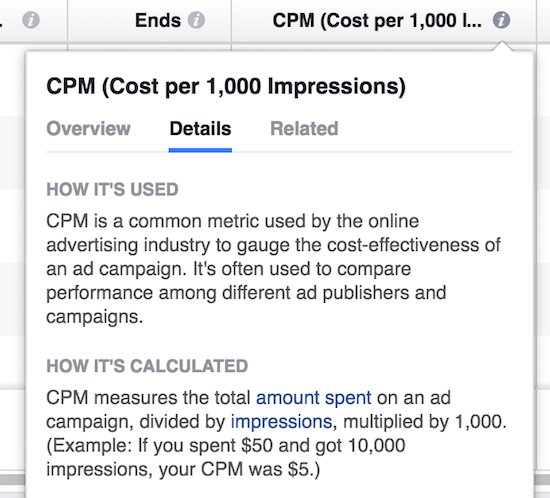This screenshot has width=550, height=498.
Task: Select the Details tab
Action: pos(200,128)
